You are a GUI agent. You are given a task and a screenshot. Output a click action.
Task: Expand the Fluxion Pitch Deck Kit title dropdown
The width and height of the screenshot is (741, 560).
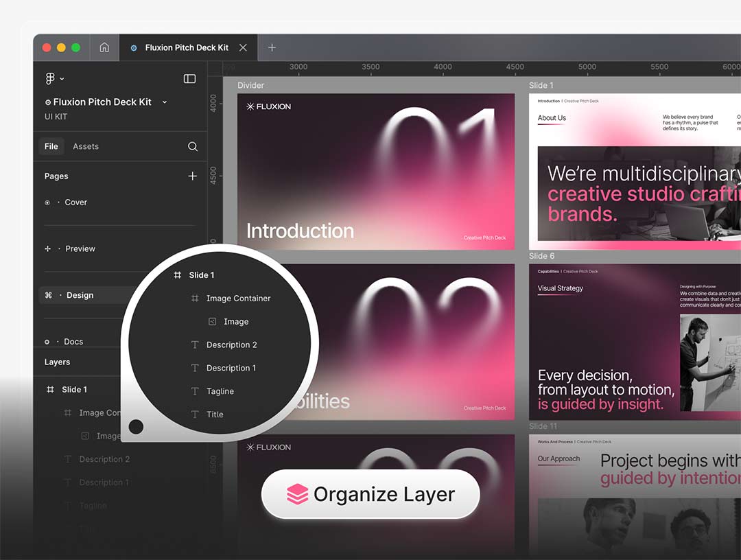pos(165,102)
